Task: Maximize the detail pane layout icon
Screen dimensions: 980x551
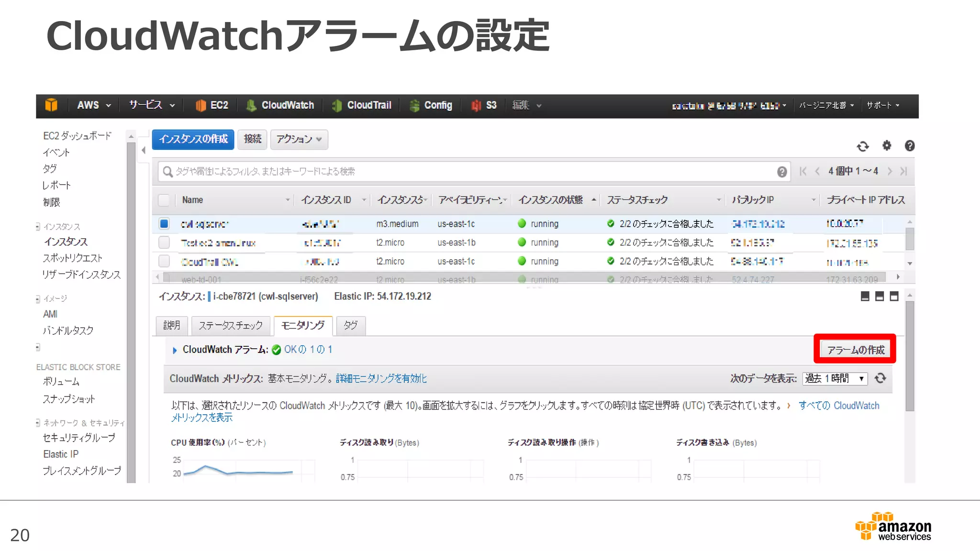Action: click(894, 297)
